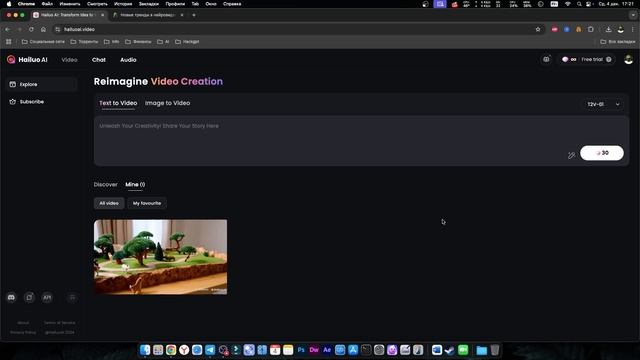640x360 pixels.
Task: Click the Spotlight search icon in menu bar
Action: pos(579,4)
